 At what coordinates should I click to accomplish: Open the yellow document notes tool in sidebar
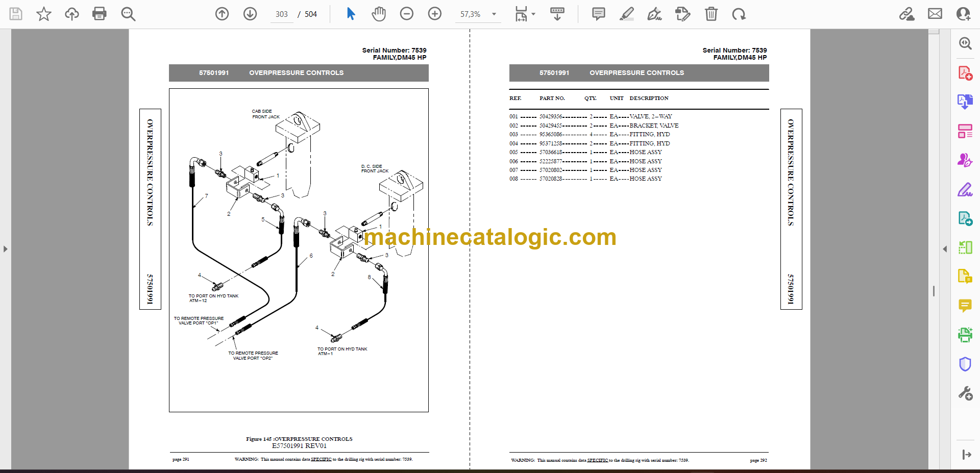coord(965,277)
